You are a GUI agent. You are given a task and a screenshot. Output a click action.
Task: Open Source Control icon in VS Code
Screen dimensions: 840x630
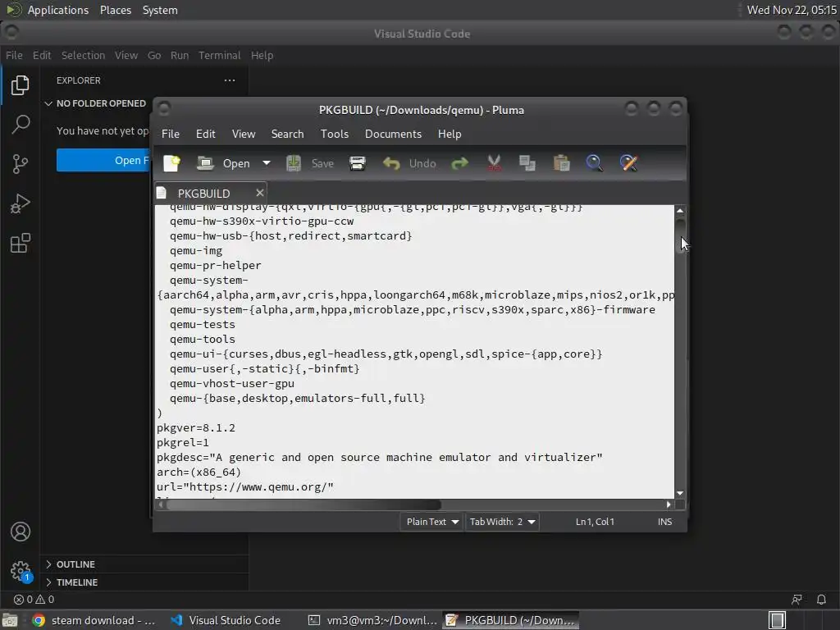click(21, 164)
